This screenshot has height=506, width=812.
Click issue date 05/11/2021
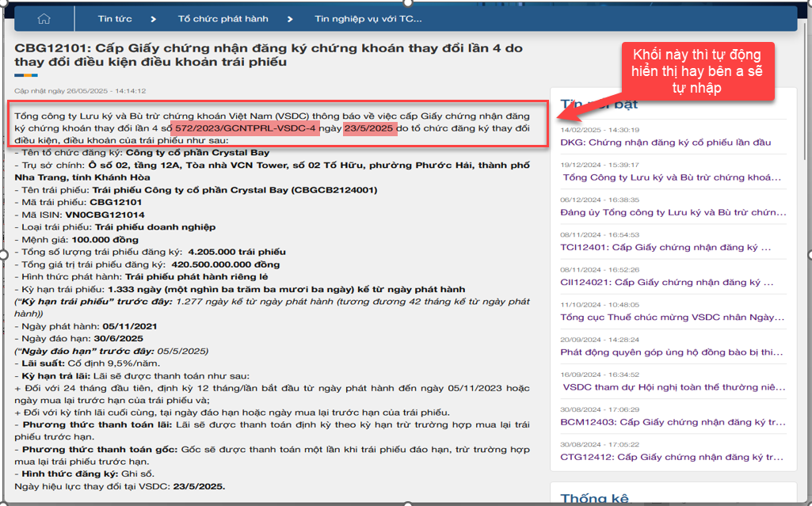coord(130,326)
